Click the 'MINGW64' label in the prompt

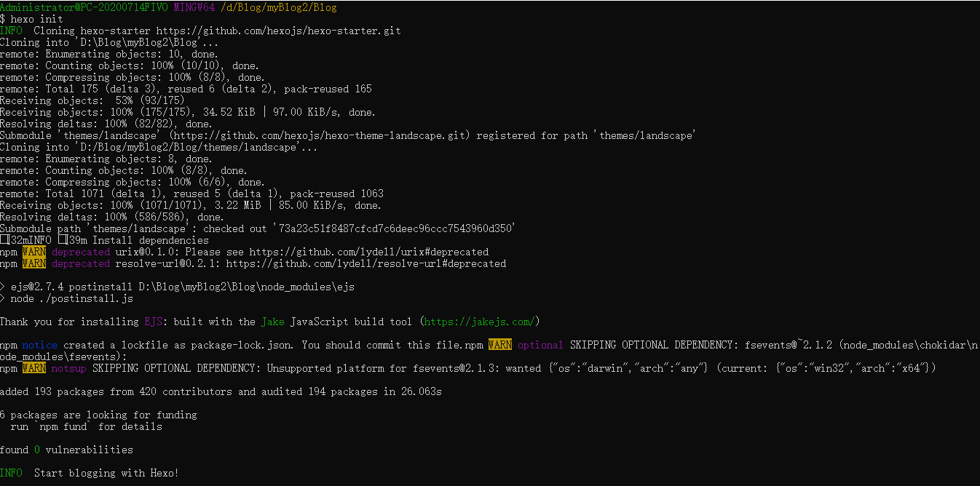pos(194,7)
